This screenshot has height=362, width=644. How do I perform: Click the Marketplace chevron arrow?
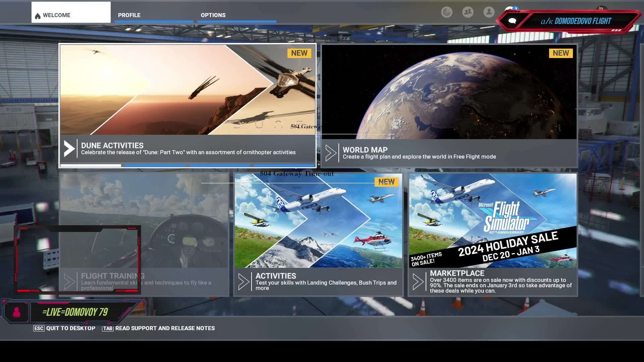418,282
